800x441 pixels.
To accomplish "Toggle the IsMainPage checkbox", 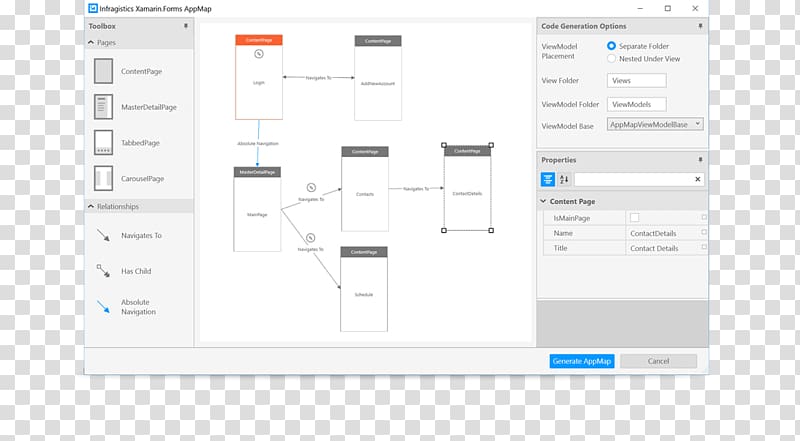I will (634, 217).
